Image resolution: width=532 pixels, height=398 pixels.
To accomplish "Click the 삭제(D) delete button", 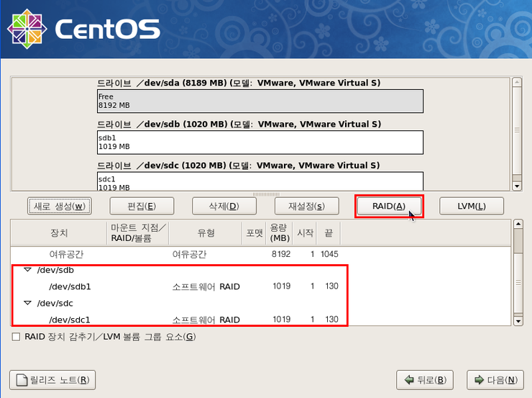I will click(224, 206).
